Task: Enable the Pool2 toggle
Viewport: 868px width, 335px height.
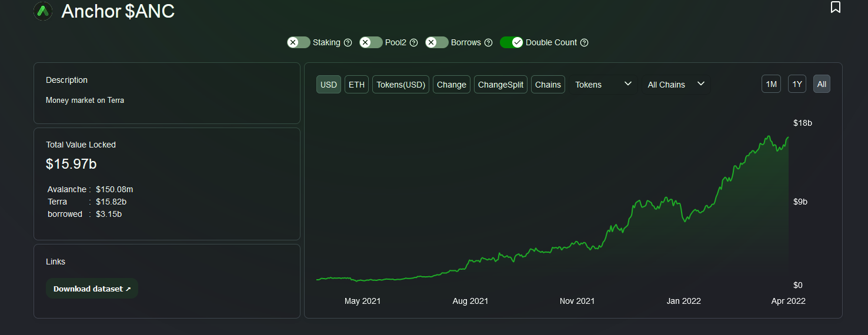Action: point(371,42)
